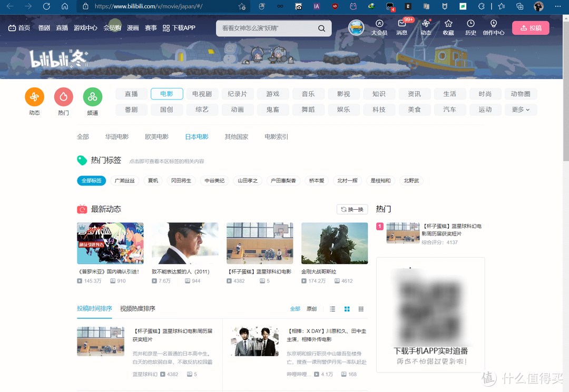Click the search magnifier icon
Image resolution: width=569 pixels, height=392 pixels.
(x=321, y=28)
